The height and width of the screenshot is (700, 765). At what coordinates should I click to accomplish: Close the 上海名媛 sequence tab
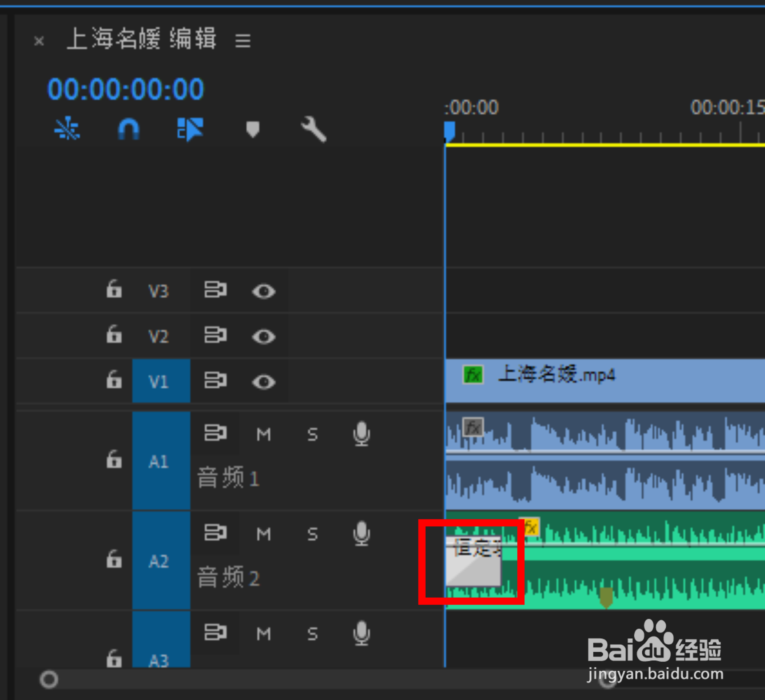(39, 41)
